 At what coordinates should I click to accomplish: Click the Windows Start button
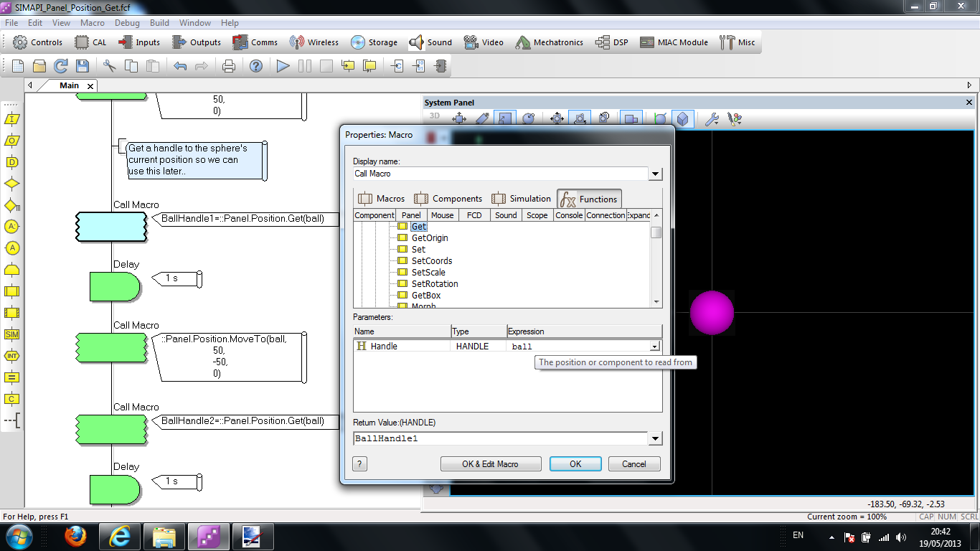click(x=19, y=537)
